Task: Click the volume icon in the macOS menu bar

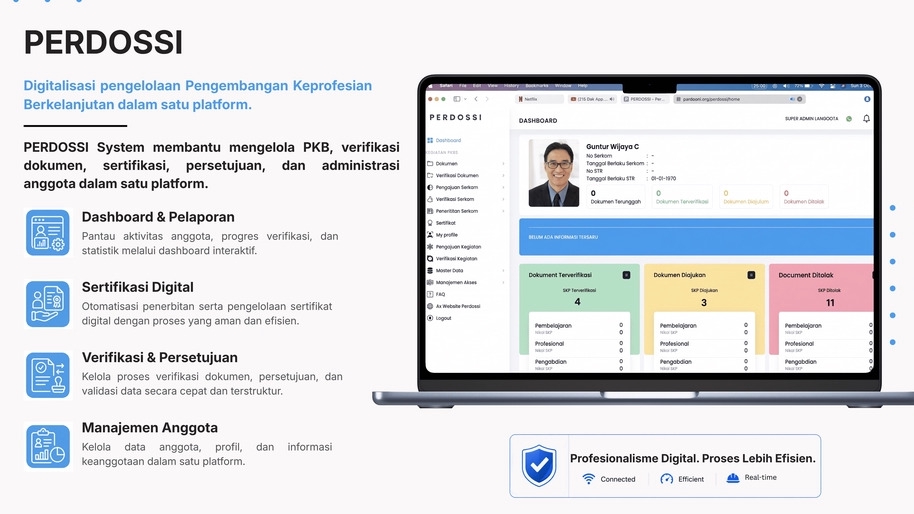Action: [x=786, y=86]
